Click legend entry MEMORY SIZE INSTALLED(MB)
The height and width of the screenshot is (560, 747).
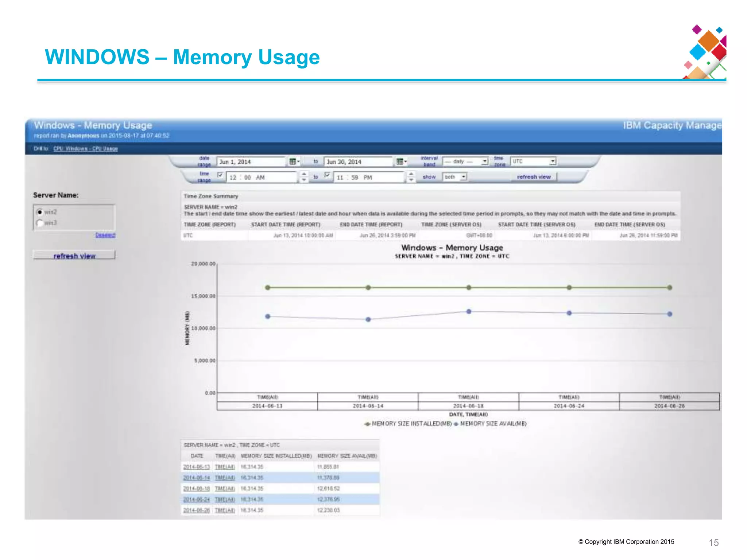click(x=408, y=424)
